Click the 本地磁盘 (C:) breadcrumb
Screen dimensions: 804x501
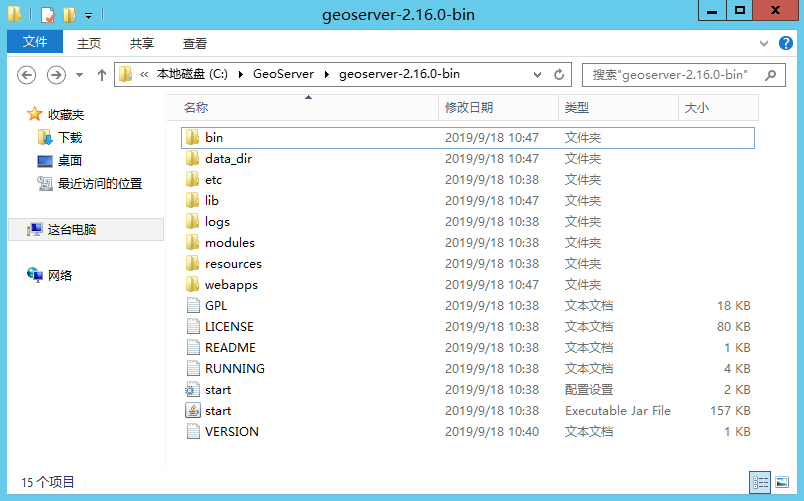192,74
